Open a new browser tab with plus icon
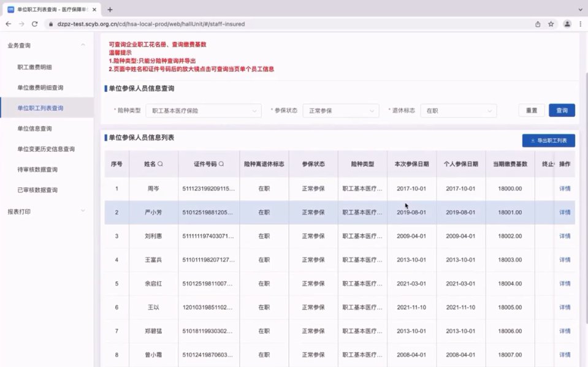Image resolution: width=588 pixels, height=367 pixels. (110, 9)
